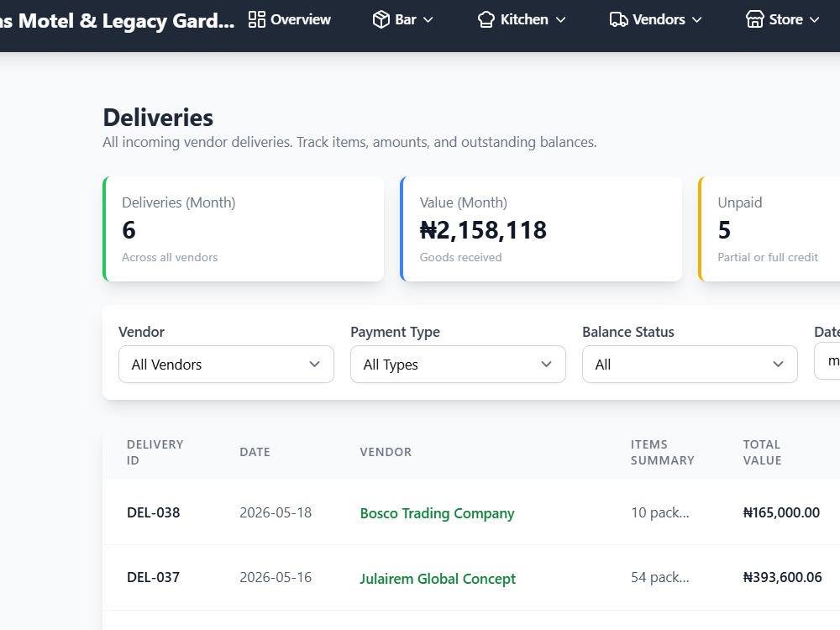Click the Kitchen chef hat icon
The height and width of the screenshot is (630, 840).
(x=486, y=20)
